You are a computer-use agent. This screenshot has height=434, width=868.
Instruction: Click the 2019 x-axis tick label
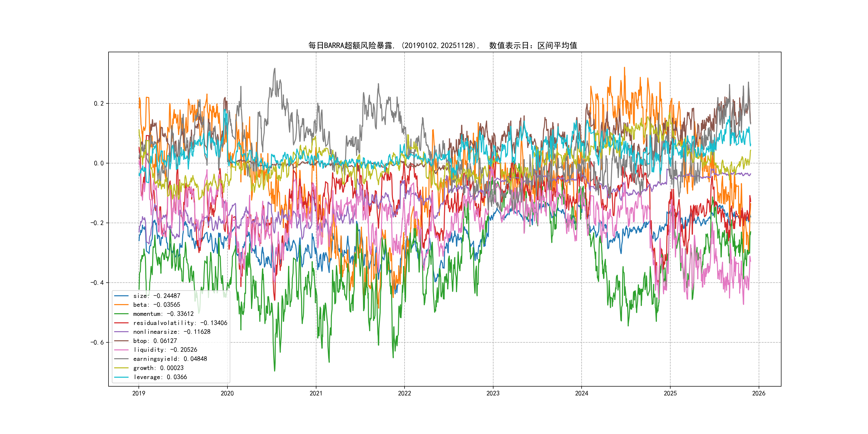click(139, 393)
